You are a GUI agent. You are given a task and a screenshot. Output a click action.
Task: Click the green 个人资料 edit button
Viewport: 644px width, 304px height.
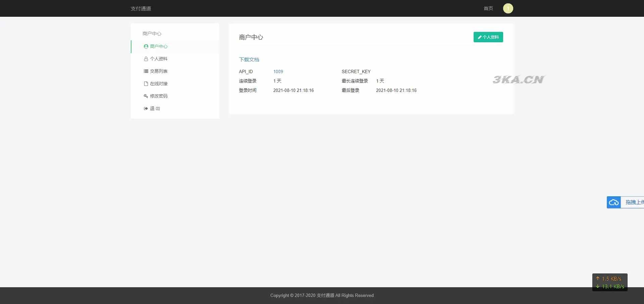click(488, 37)
